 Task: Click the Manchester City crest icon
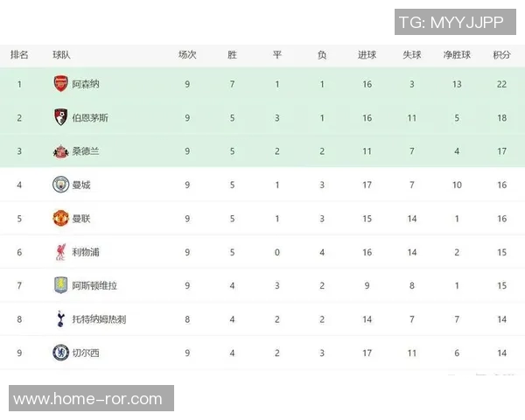point(60,185)
